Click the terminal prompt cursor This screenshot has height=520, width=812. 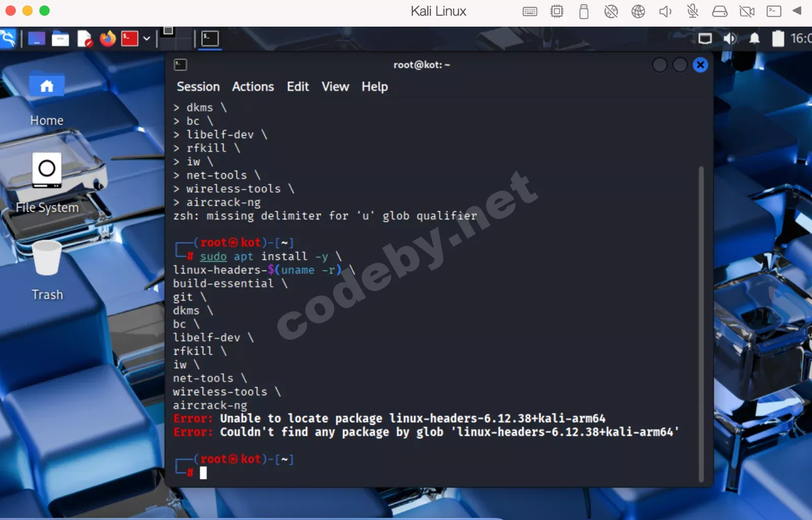(x=203, y=473)
